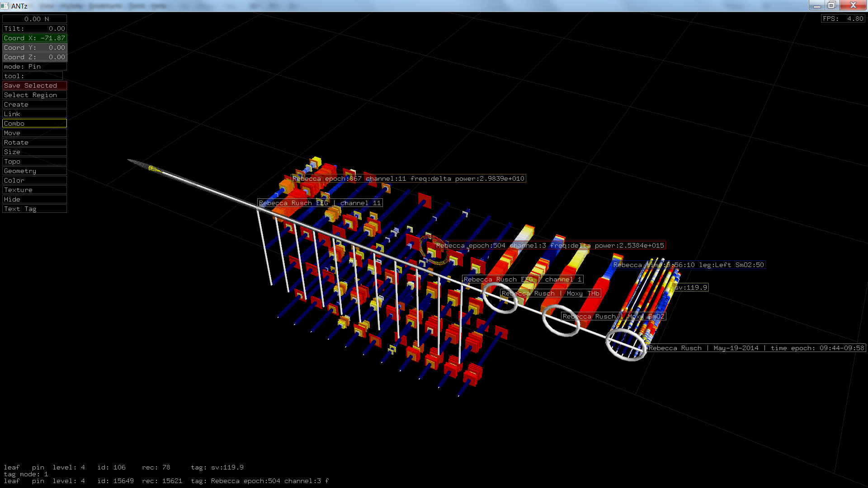Choose the Geometry option
The height and width of the screenshot is (488, 868).
(x=34, y=171)
